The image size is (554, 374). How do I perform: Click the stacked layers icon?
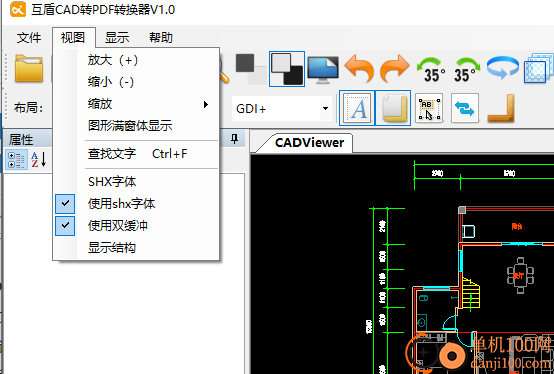[539, 69]
